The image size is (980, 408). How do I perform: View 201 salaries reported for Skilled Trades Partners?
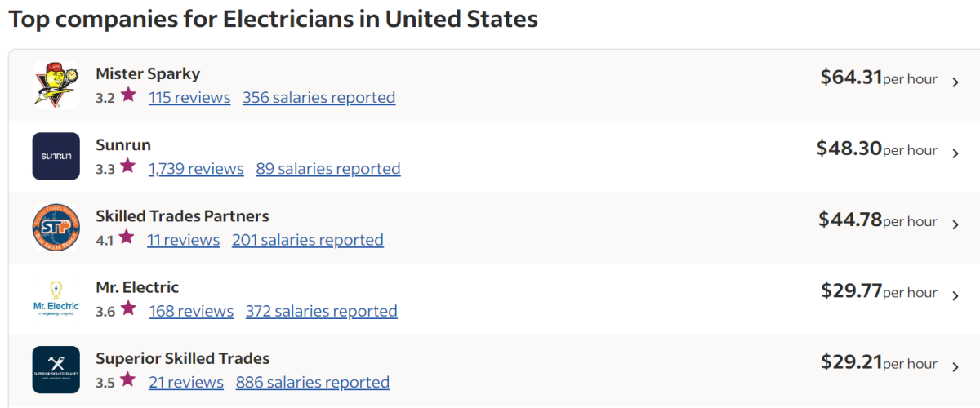pos(308,239)
